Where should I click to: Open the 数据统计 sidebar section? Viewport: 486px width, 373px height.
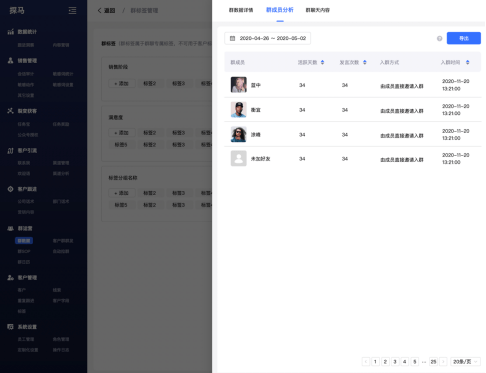coord(27,32)
